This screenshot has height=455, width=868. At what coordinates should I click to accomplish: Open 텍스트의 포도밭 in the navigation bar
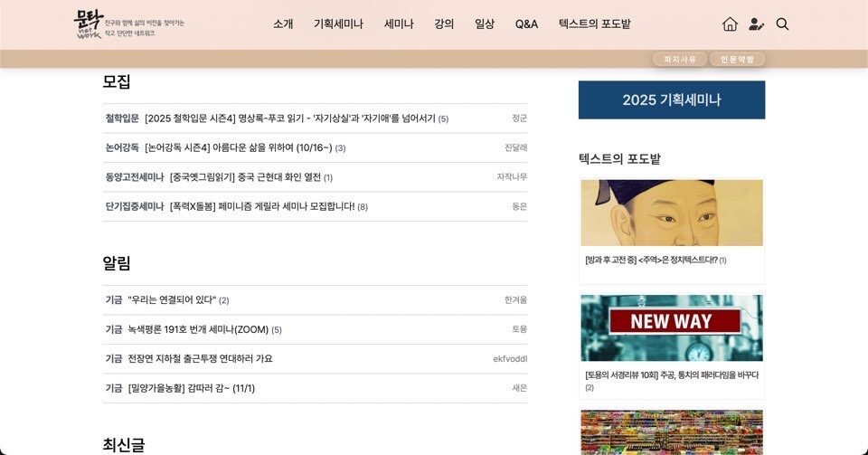(594, 24)
